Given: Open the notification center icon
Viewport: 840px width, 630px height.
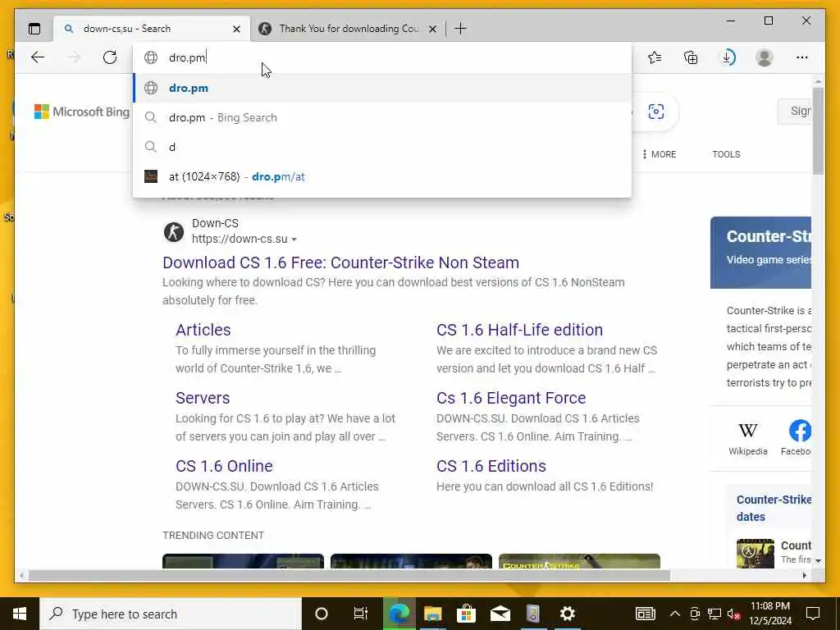Looking at the screenshot, I should pos(813,614).
